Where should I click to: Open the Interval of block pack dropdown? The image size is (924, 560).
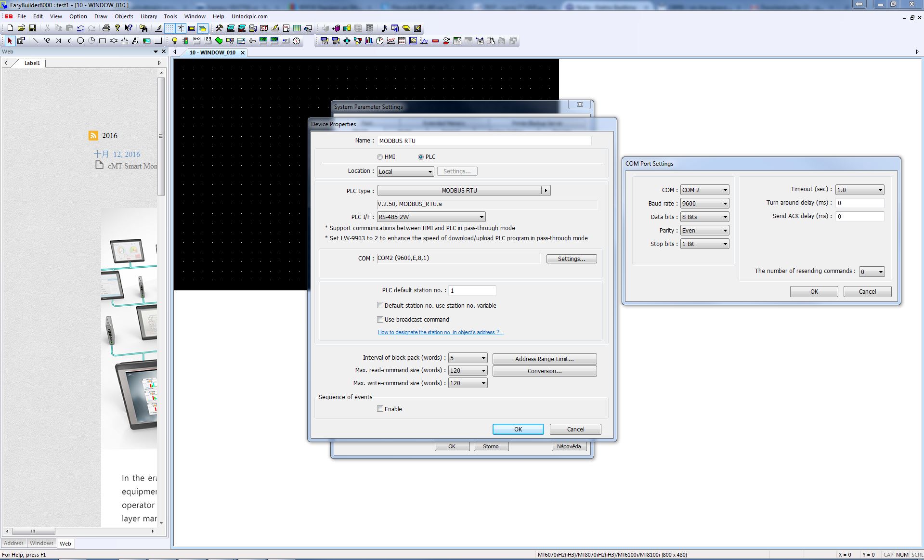[468, 358]
